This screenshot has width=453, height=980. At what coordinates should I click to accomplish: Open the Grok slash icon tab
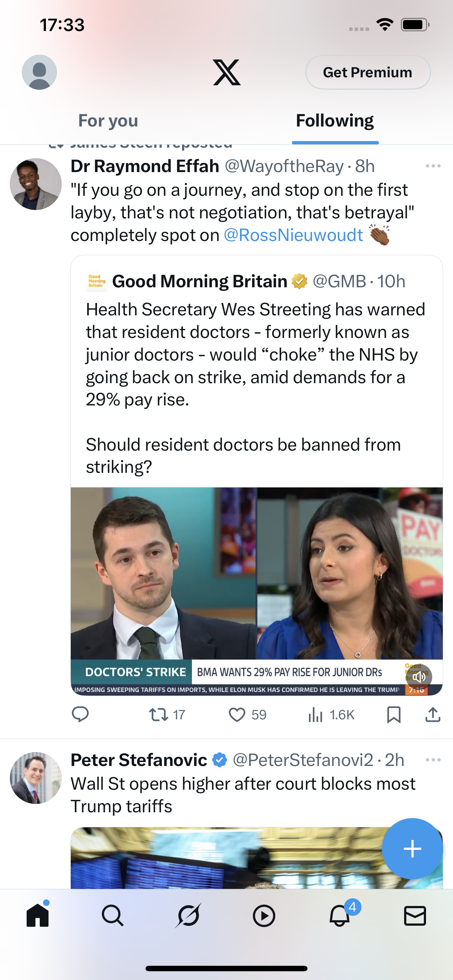click(x=188, y=915)
